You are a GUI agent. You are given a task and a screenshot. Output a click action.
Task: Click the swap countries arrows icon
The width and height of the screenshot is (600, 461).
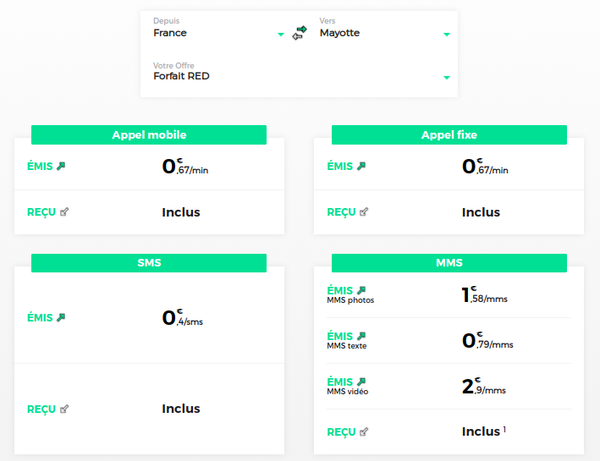pyautogui.click(x=298, y=33)
